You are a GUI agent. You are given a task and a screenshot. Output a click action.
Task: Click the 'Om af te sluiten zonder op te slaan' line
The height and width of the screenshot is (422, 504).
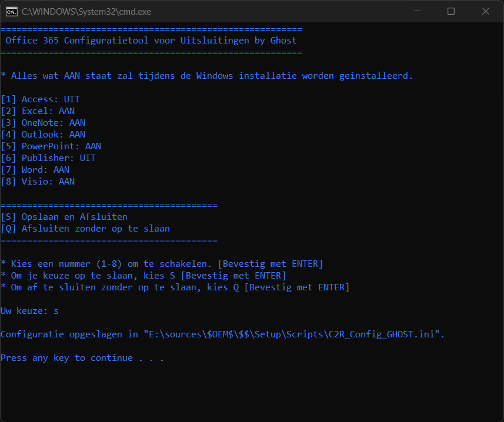click(175, 287)
